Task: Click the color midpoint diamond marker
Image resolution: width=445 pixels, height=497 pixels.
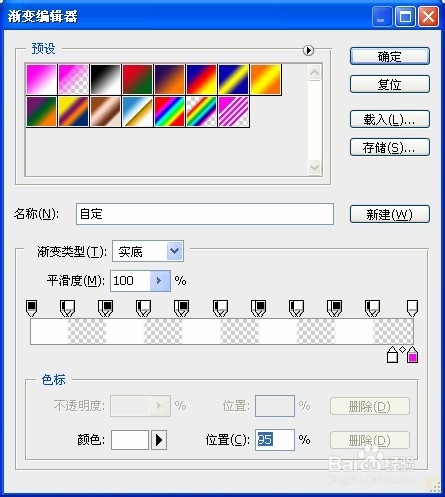Action: tap(402, 349)
